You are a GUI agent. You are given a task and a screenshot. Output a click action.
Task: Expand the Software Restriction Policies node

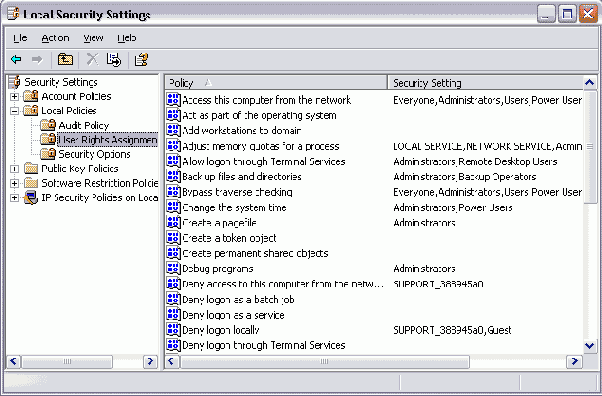click(15, 183)
